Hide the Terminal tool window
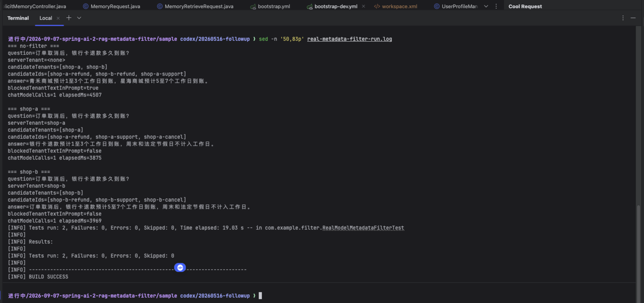The height and width of the screenshot is (303, 644). pyautogui.click(x=633, y=18)
